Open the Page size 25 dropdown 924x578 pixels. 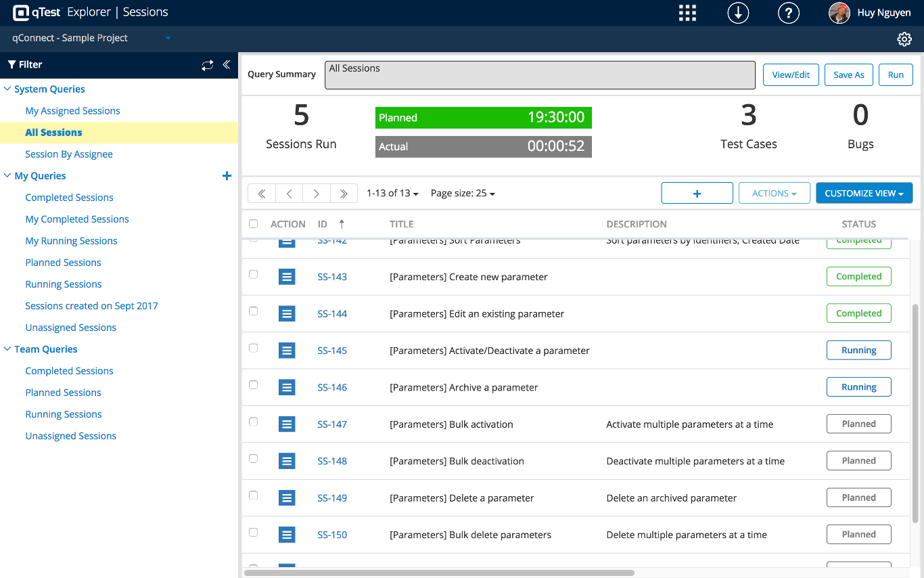click(x=463, y=194)
